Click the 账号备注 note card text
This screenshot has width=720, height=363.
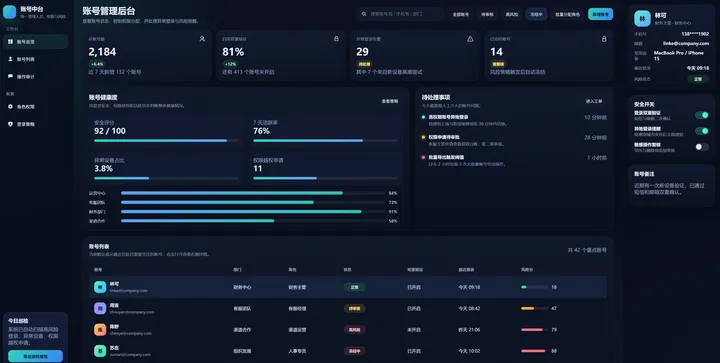(x=669, y=189)
